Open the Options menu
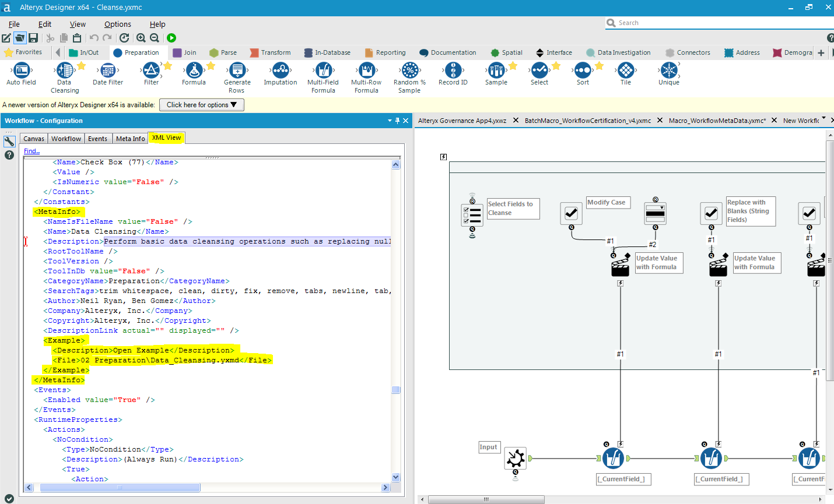 tap(117, 24)
